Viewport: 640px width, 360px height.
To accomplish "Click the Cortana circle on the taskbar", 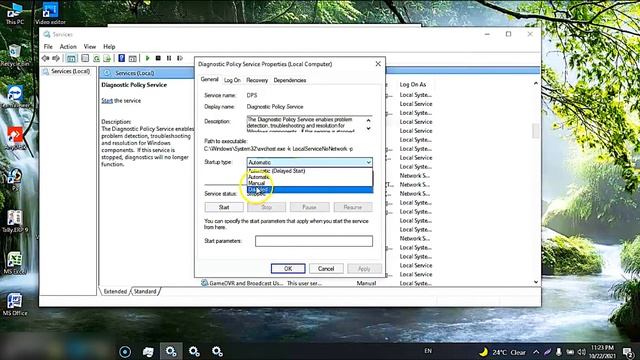I will point(125,351).
